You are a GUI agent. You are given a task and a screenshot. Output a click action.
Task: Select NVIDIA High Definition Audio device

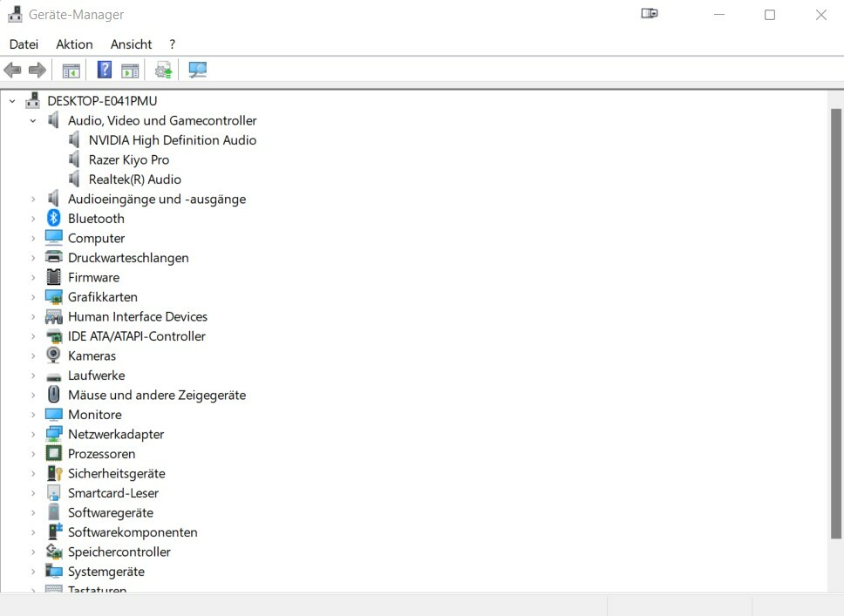coord(173,140)
